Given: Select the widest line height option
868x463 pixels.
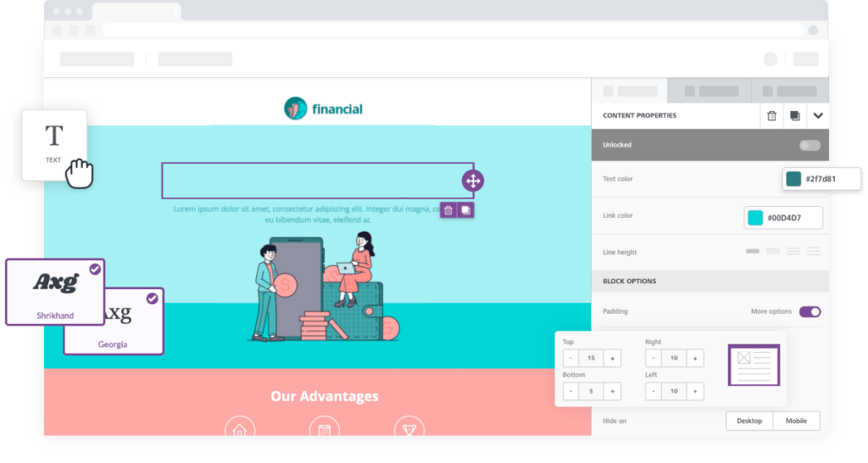Looking at the screenshot, I should coord(813,252).
